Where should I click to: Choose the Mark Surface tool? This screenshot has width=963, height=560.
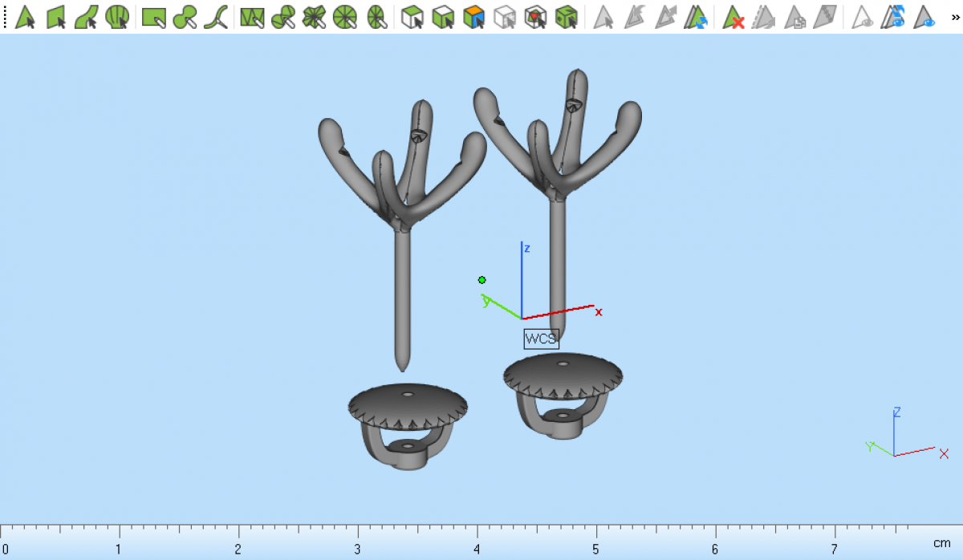point(87,16)
